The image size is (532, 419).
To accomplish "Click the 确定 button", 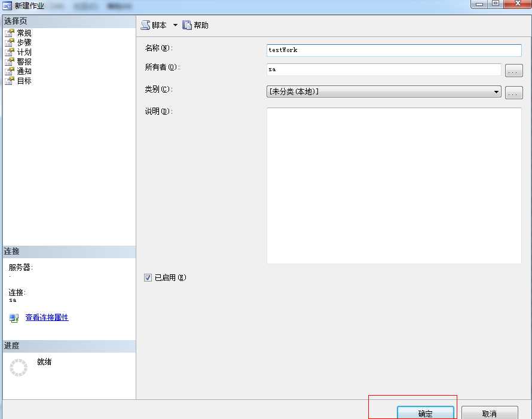I will click(x=426, y=413).
